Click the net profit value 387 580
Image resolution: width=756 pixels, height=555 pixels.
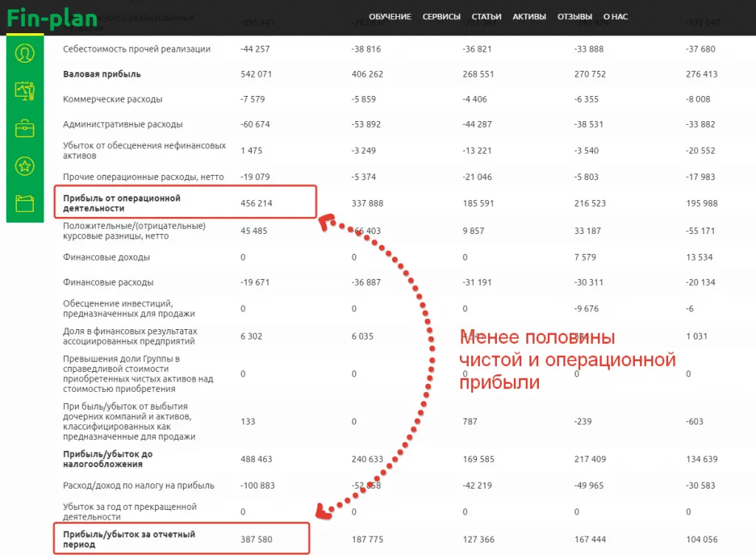pyautogui.click(x=256, y=539)
